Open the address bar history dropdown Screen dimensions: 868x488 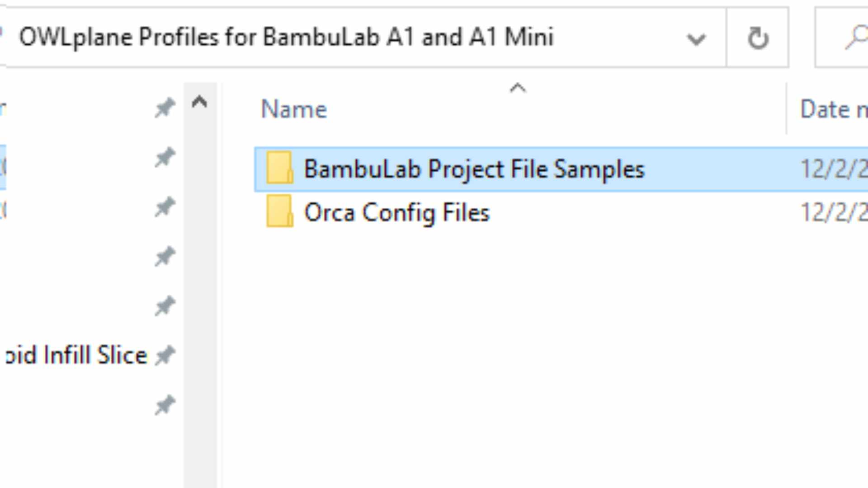[696, 38]
